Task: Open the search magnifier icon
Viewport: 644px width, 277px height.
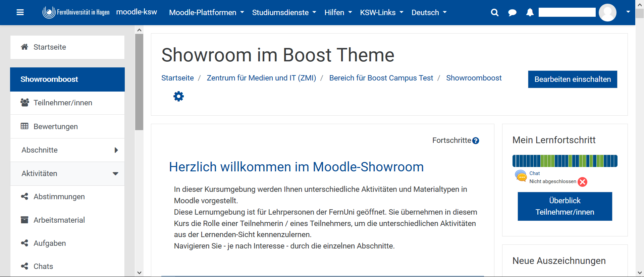Action: 494,13
